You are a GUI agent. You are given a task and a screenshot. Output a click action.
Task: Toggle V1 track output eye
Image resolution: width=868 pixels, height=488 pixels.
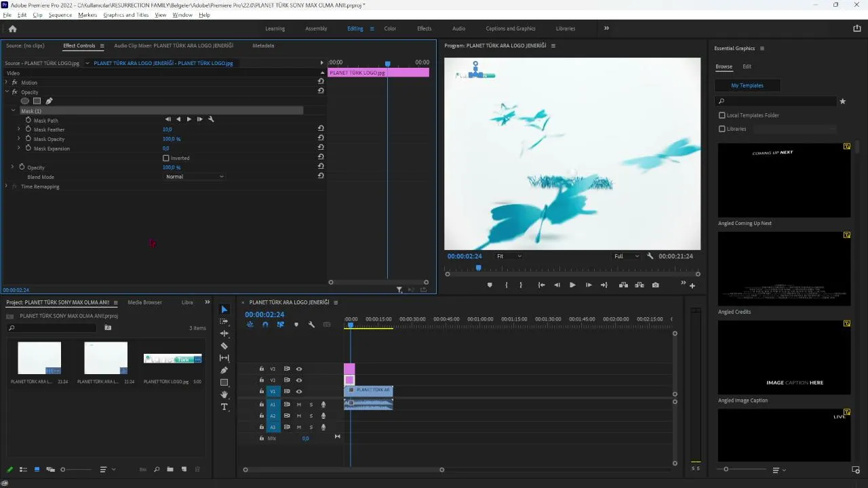click(x=299, y=392)
